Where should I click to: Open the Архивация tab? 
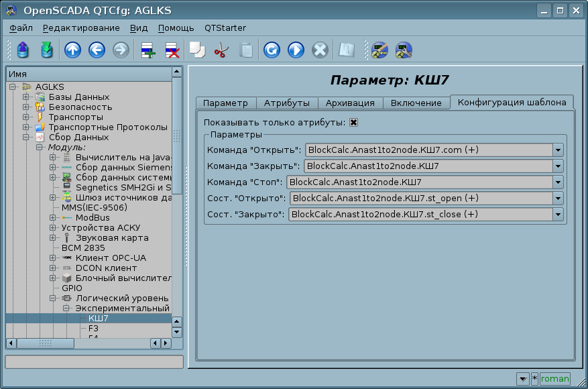coord(350,103)
